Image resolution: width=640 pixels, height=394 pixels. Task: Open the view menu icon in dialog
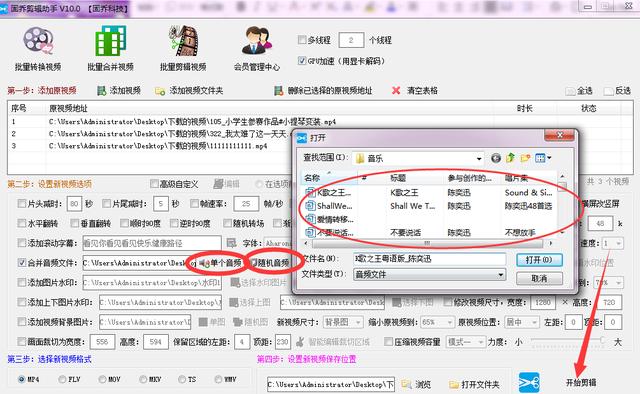click(x=543, y=158)
